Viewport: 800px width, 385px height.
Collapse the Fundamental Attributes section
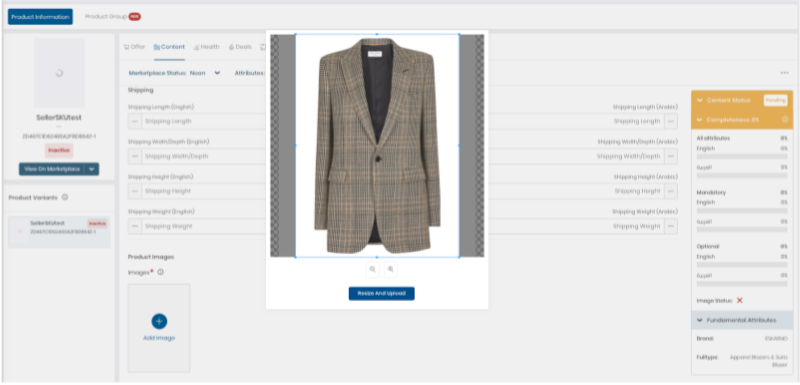pyautogui.click(x=699, y=320)
